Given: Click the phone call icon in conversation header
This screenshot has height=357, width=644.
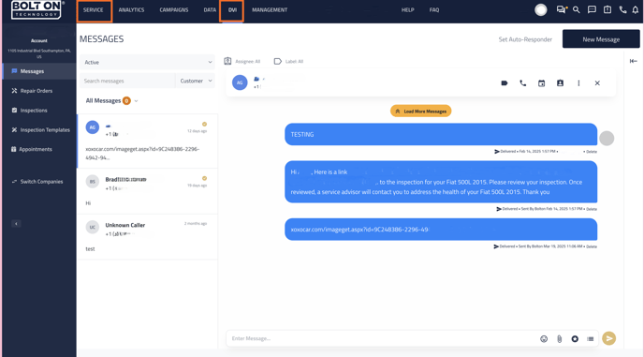Looking at the screenshot, I should [x=523, y=83].
